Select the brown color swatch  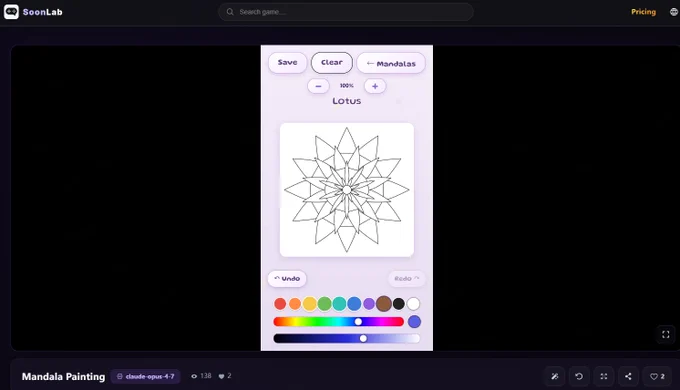point(384,304)
